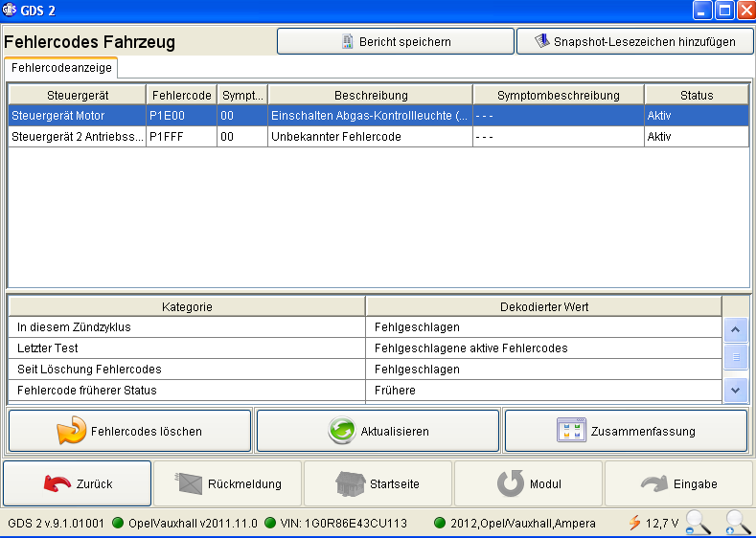Click the Bericht speichern button
This screenshot has height=538, width=756.
click(x=395, y=41)
